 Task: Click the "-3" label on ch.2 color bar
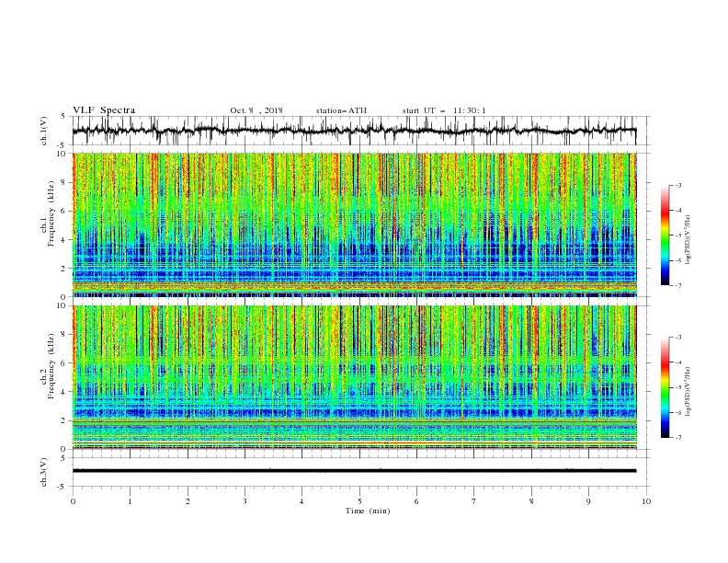pos(677,338)
